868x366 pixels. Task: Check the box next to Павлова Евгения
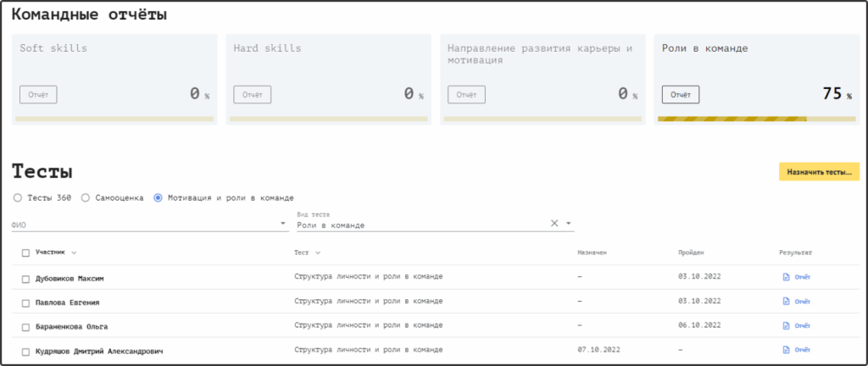coord(25,302)
